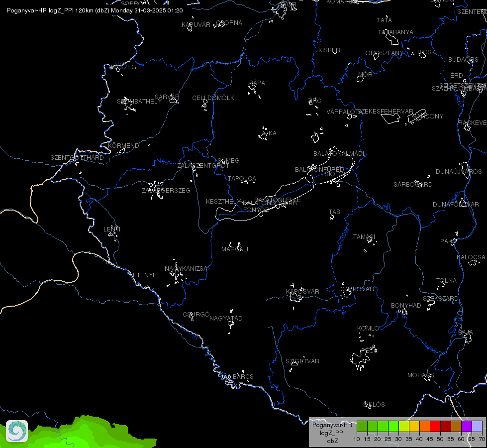Click the ÉRD label
Viewport: 487px width, 448px height.
coord(457,76)
